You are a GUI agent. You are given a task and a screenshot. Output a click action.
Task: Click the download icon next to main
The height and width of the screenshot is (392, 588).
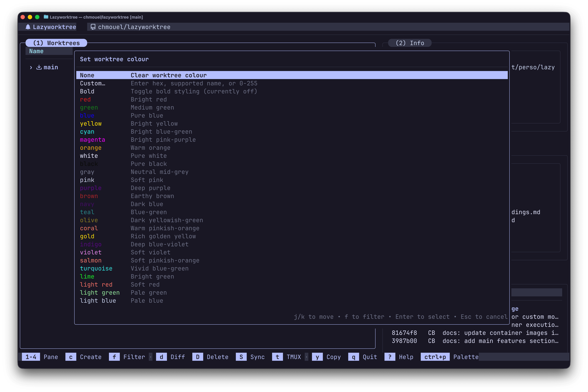tap(39, 67)
